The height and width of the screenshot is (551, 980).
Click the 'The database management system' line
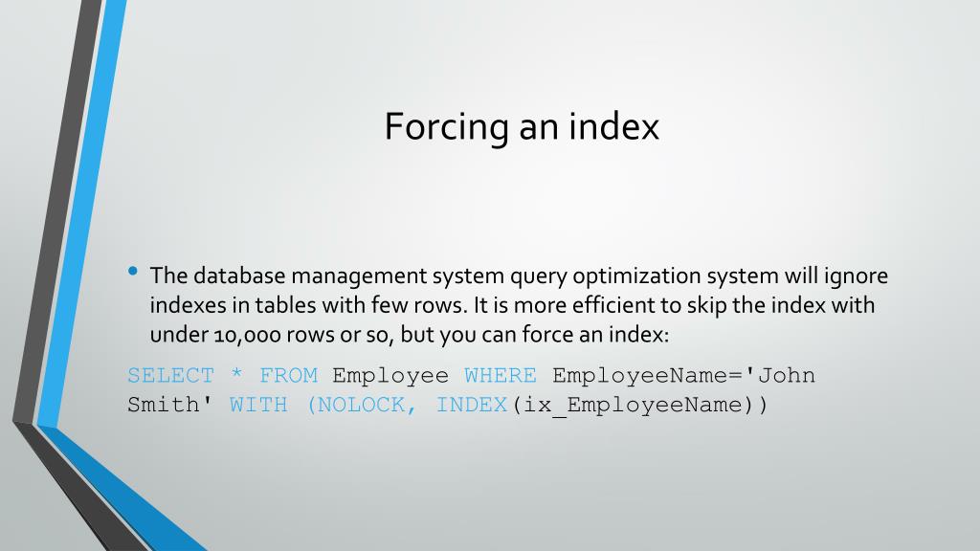pos(519,275)
